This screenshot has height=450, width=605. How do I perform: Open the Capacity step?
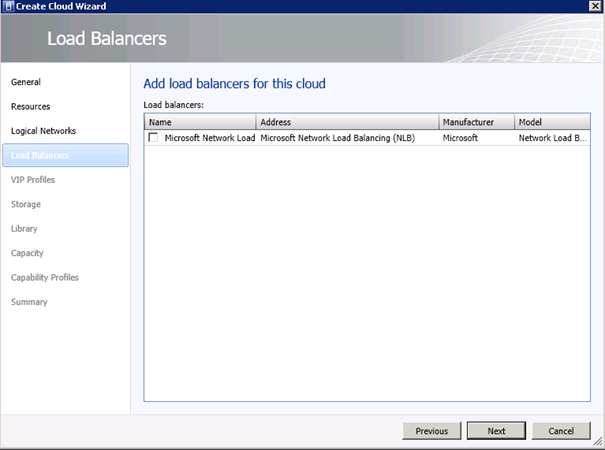27,253
